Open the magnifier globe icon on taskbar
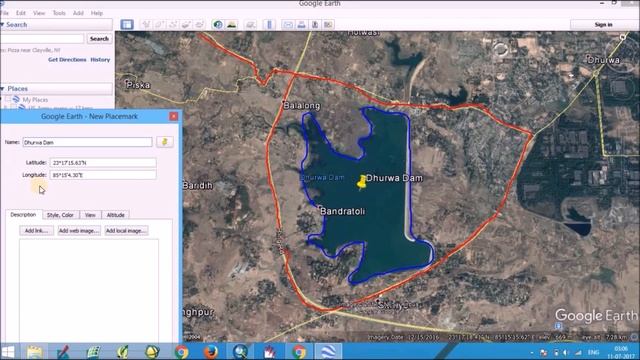640x360 pixels. pyautogui.click(x=240, y=351)
